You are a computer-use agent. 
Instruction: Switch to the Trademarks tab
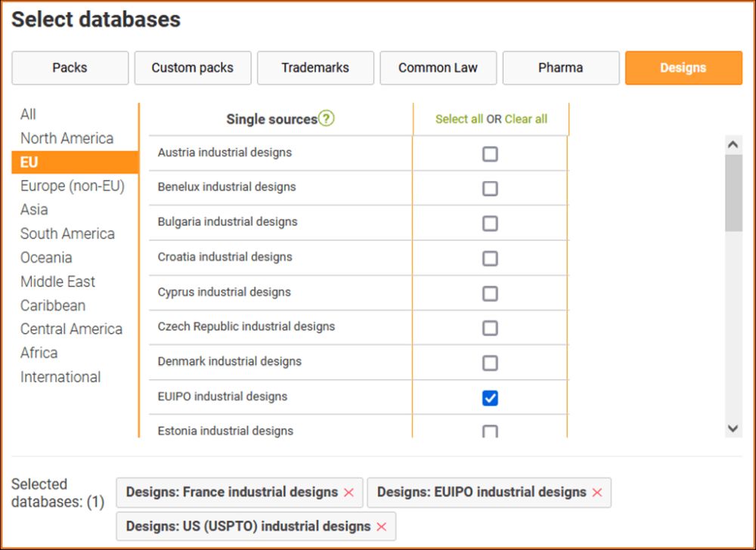pos(315,68)
